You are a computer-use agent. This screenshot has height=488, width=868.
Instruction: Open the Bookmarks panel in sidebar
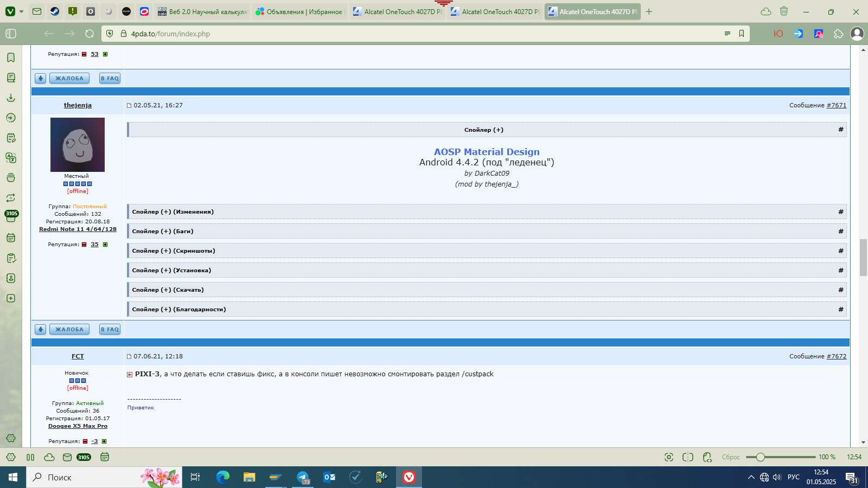pyautogui.click(x=11, y=57)
